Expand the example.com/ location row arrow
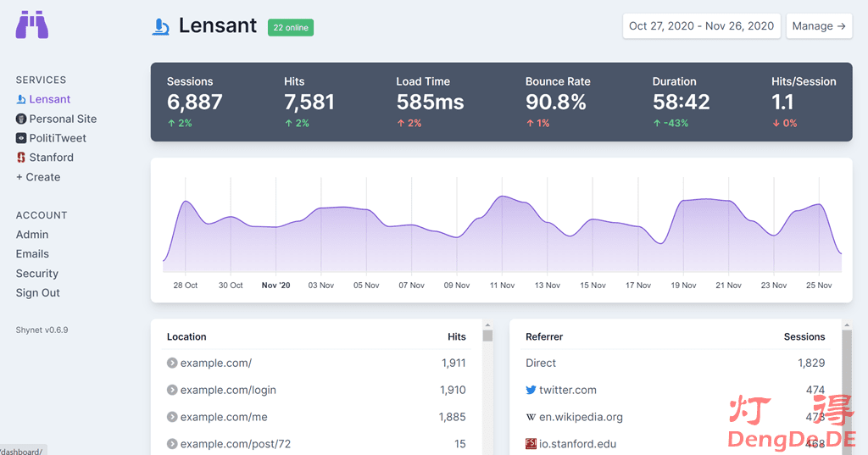Screen dimensions: 868x455 coord(172,363)
